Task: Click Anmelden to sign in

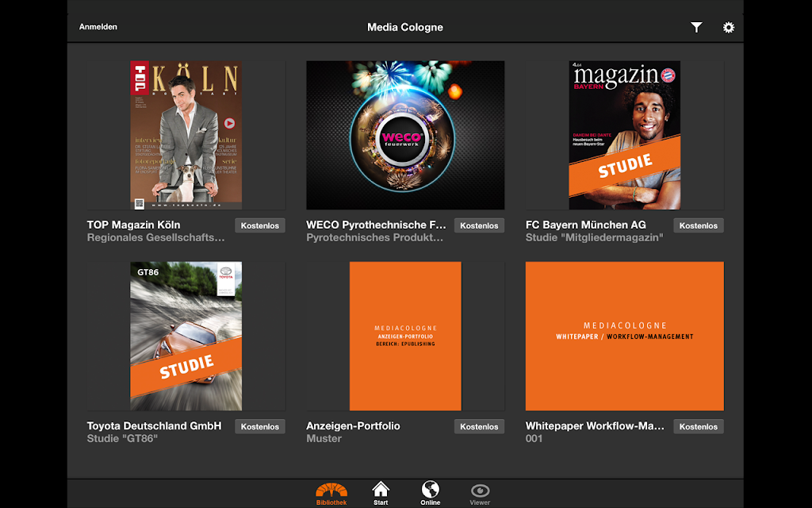Action: point(98,27)
